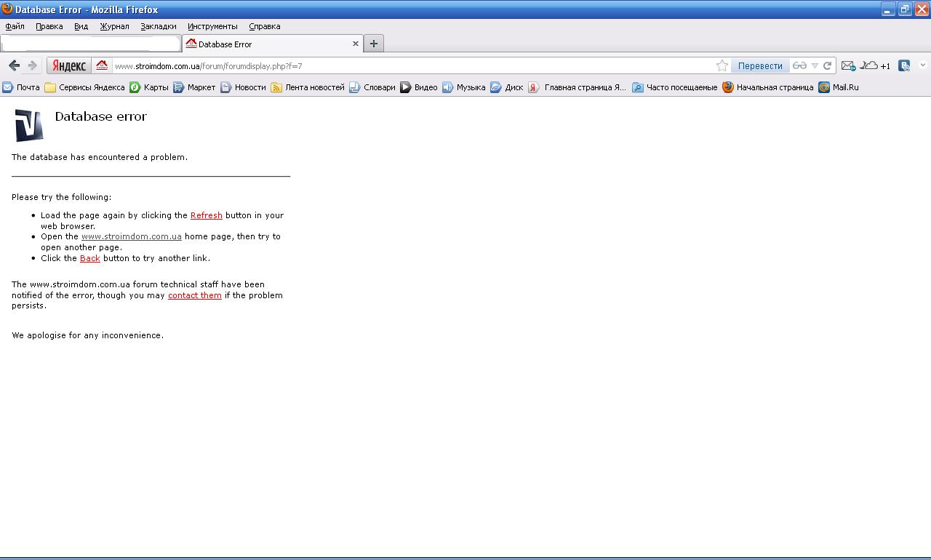The width and height of the screenshot is (931, 560).
Task: Reload the page with refresh icon
Action: [827, 65]
